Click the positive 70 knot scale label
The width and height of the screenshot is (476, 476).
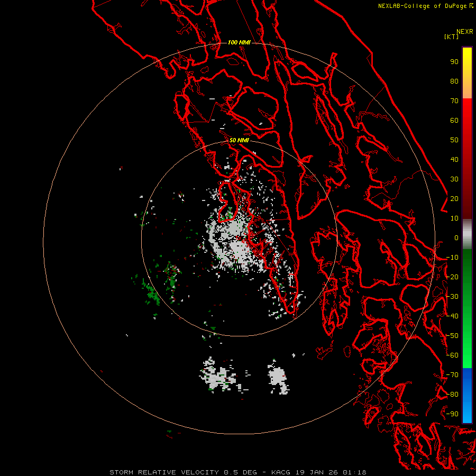click(454, 101)
